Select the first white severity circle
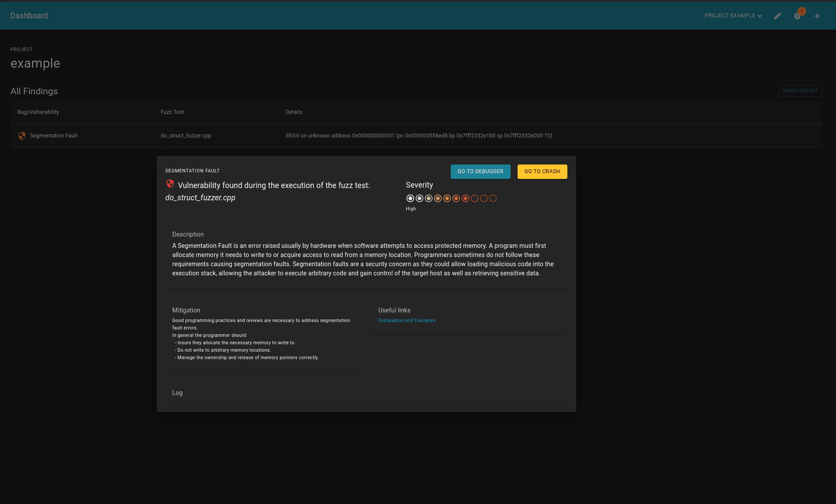836x504 pixels. coord(410,199)
